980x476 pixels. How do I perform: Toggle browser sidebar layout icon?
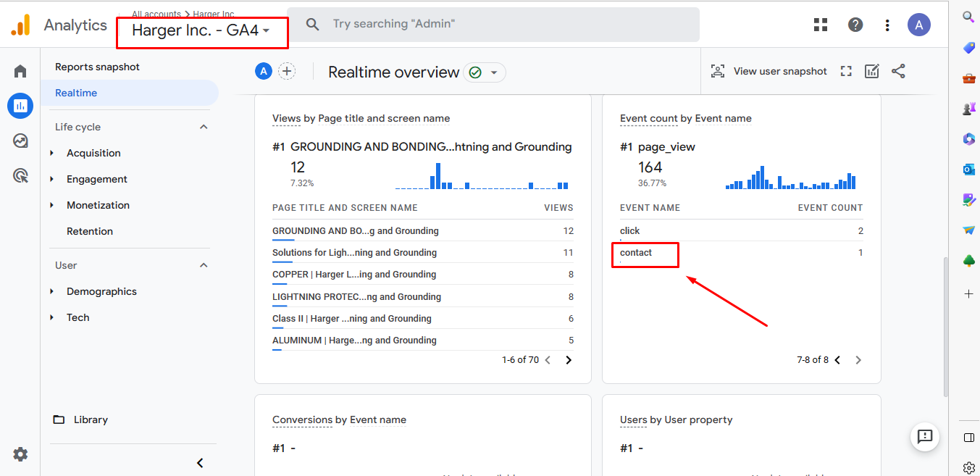[968, 438]
